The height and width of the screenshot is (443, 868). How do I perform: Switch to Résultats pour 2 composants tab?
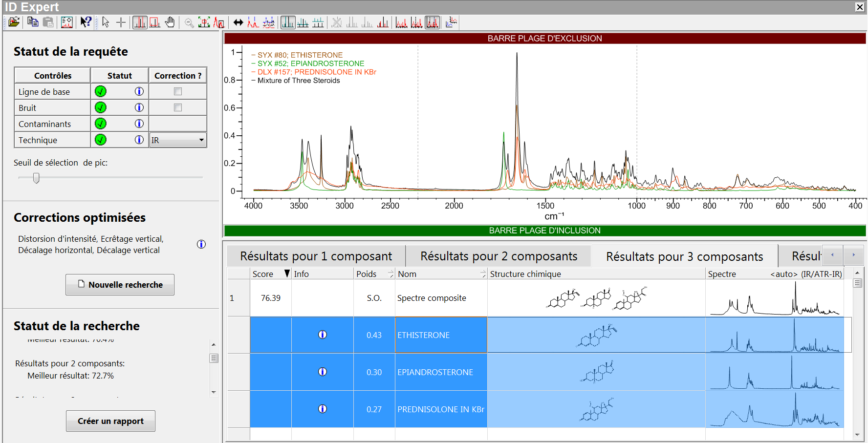click(x=499, y=256)
